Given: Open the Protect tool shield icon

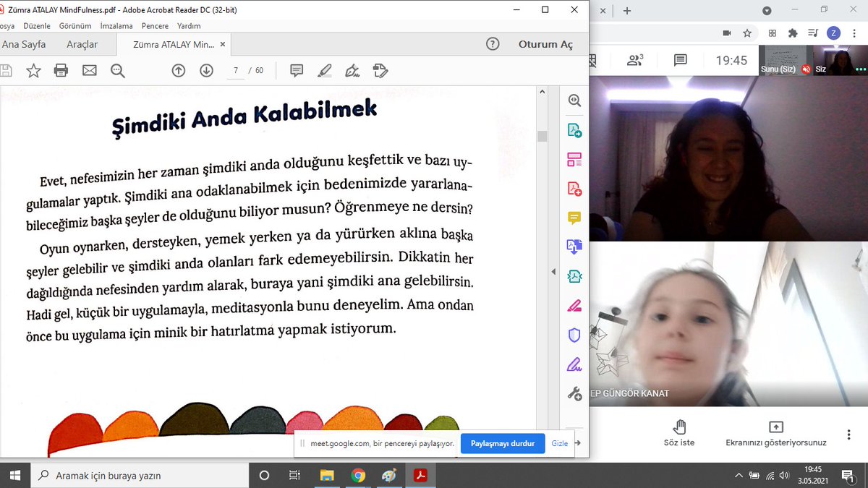Looking at the screenshot, I should [574, 334].
